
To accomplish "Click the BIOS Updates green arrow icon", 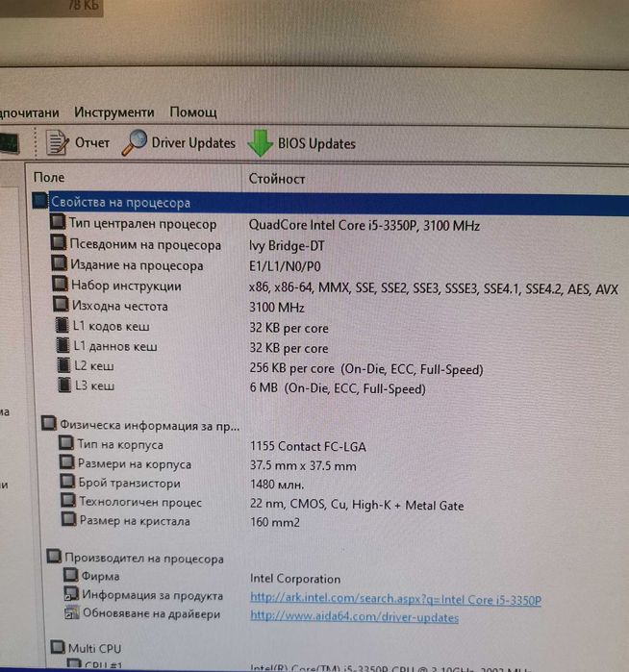I will pyautogui.click(x=261, y=143).
